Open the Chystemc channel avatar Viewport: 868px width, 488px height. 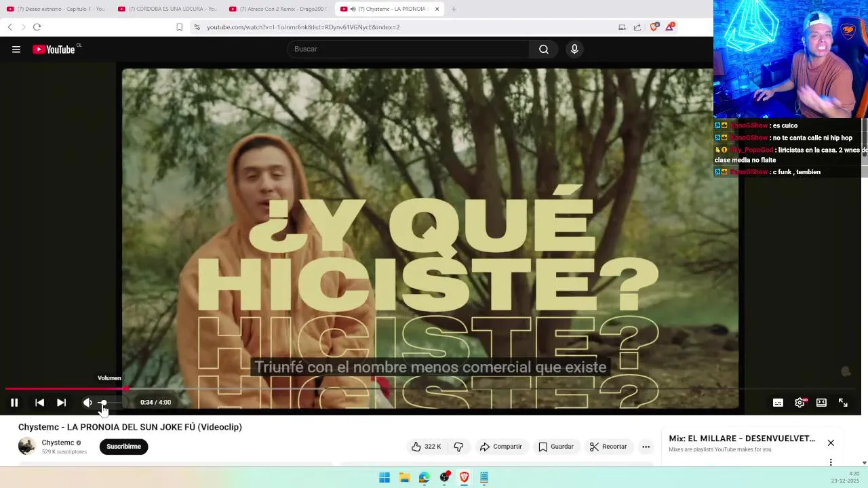(26, 446)
